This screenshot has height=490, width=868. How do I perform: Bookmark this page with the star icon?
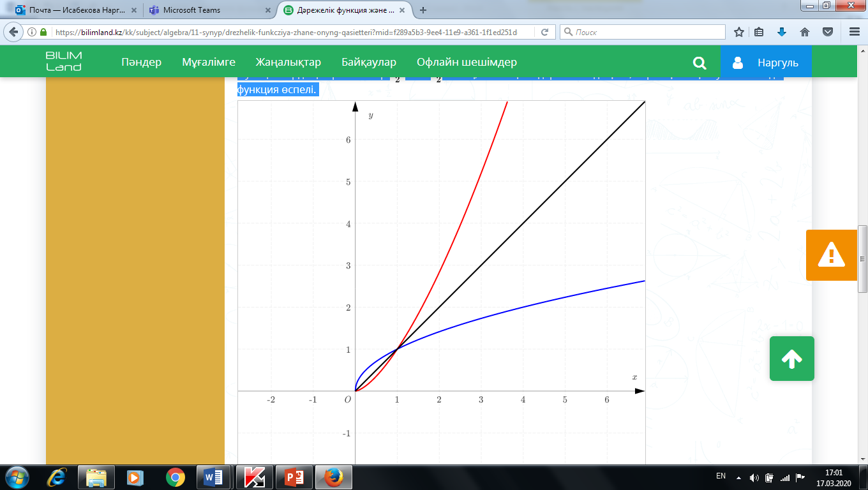coord(738,32)
